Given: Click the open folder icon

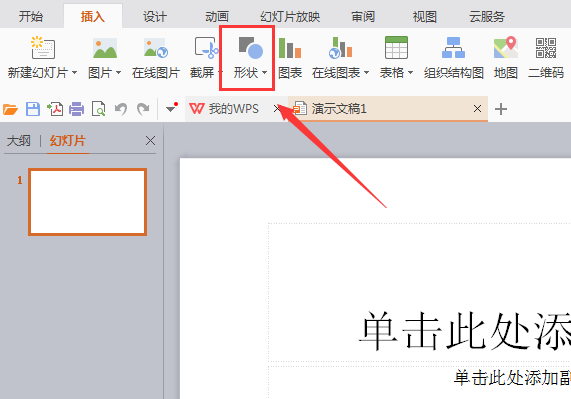Looking at the screenshot, I should click(x=11, y=109).
